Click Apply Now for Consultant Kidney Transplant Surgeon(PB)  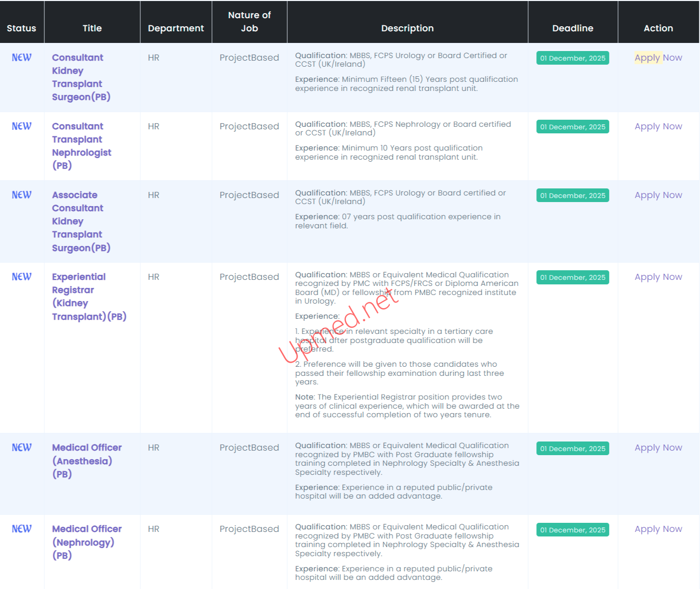click(x=658, y=58)
